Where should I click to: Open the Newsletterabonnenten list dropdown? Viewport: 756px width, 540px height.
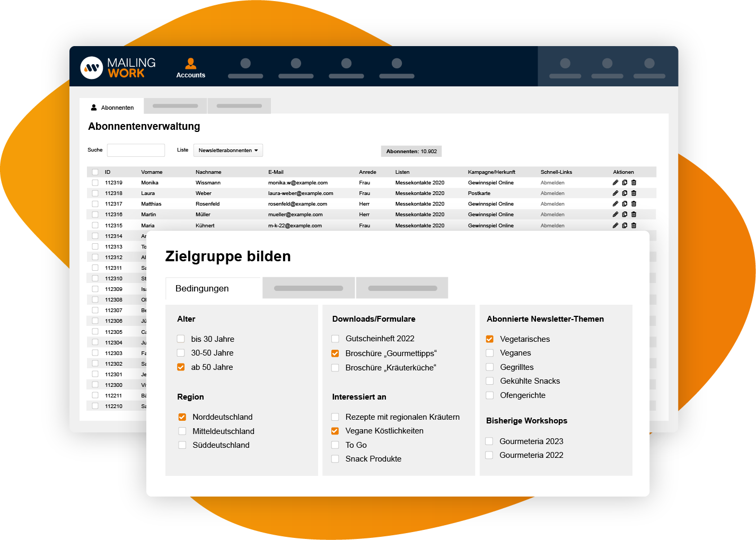coord(228,150)
